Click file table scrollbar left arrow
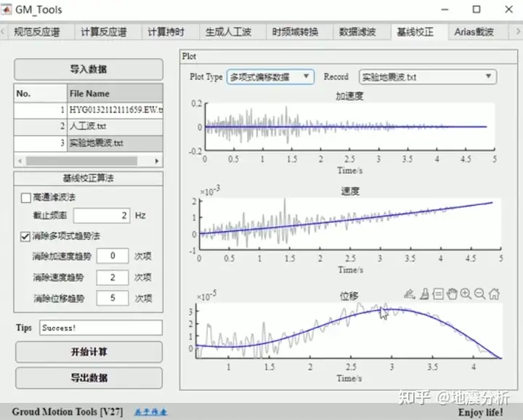 coord(20,161)
